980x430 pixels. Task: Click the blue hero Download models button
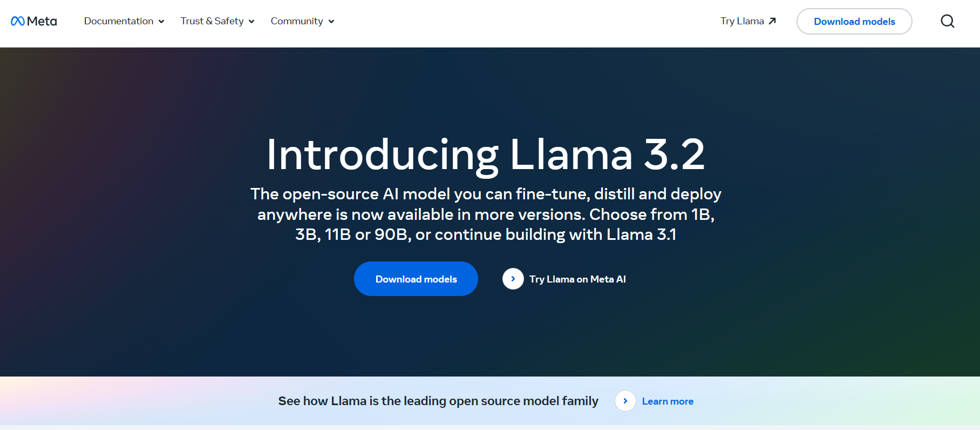point(416,279)
